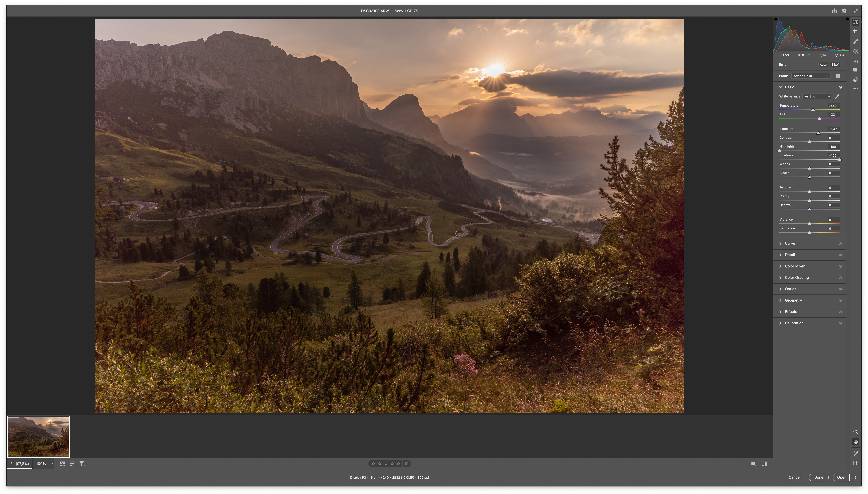This screenshot has height=494, width=868.
Task: Toggle the Curve panel eye icon
Action: coord(841,244)
